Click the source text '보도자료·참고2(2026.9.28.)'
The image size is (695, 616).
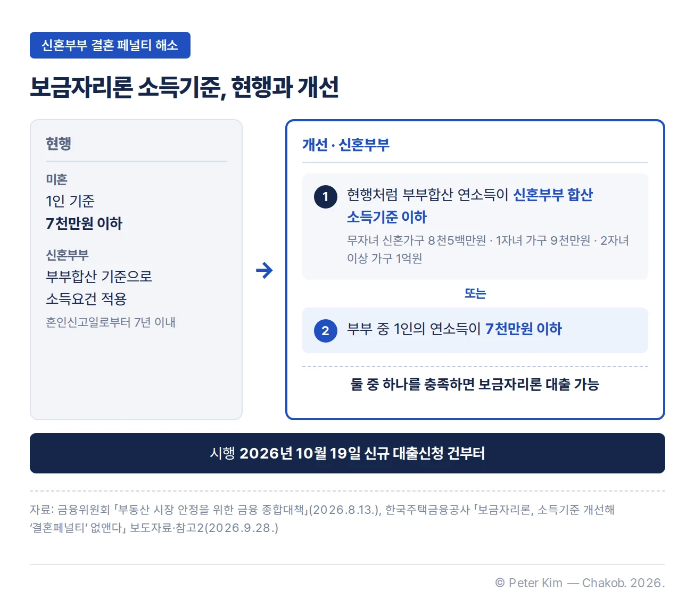204,528
